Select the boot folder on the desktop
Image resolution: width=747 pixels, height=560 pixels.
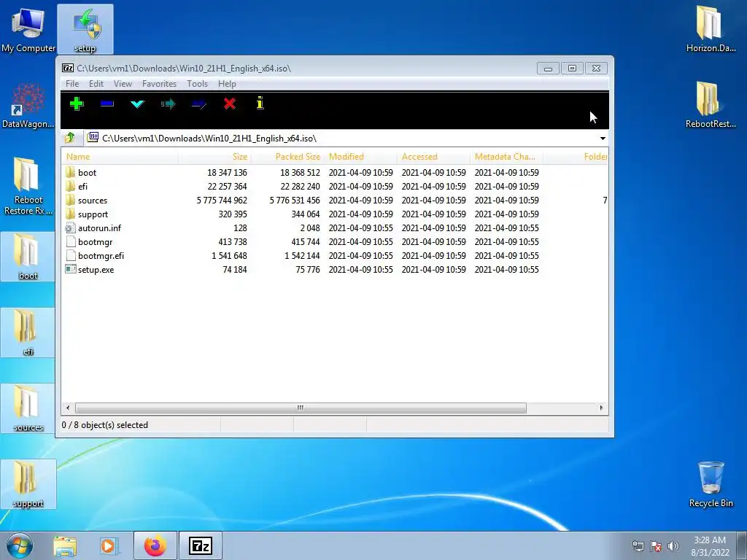pos(28,257)
